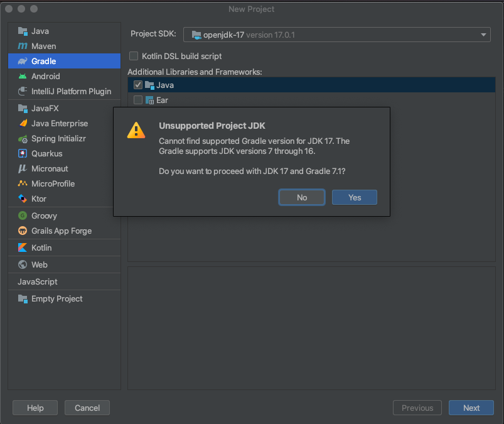
Task: Click openjdk-17 SDK combo box
Action: tap(337, 35)
